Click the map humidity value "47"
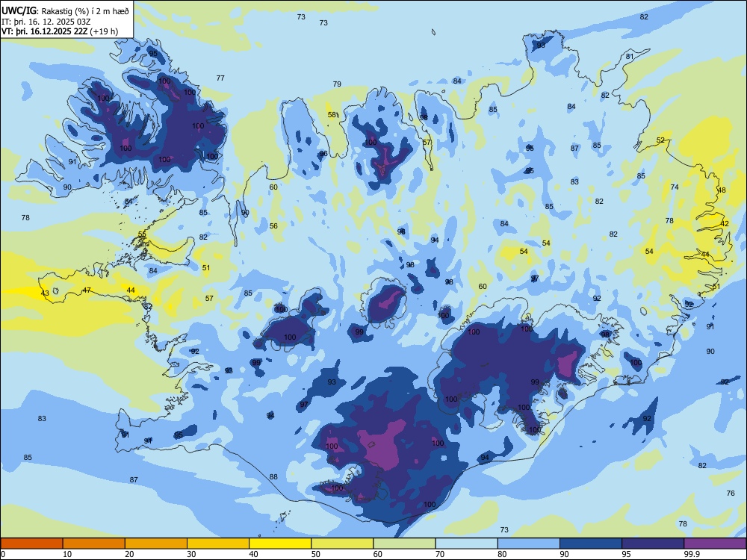Image resolution: width=747 pixels, height=560 pixels. tap(87, 290)
